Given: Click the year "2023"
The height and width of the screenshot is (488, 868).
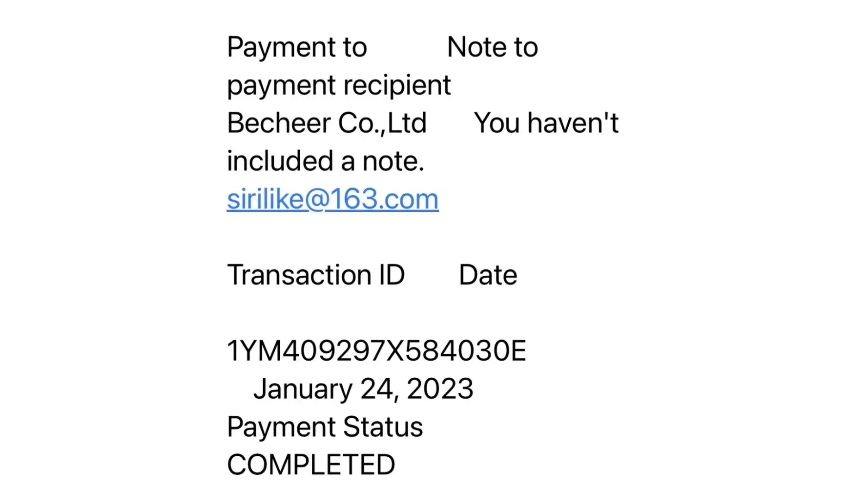Looking at the screenshot, I should point(440,389).
